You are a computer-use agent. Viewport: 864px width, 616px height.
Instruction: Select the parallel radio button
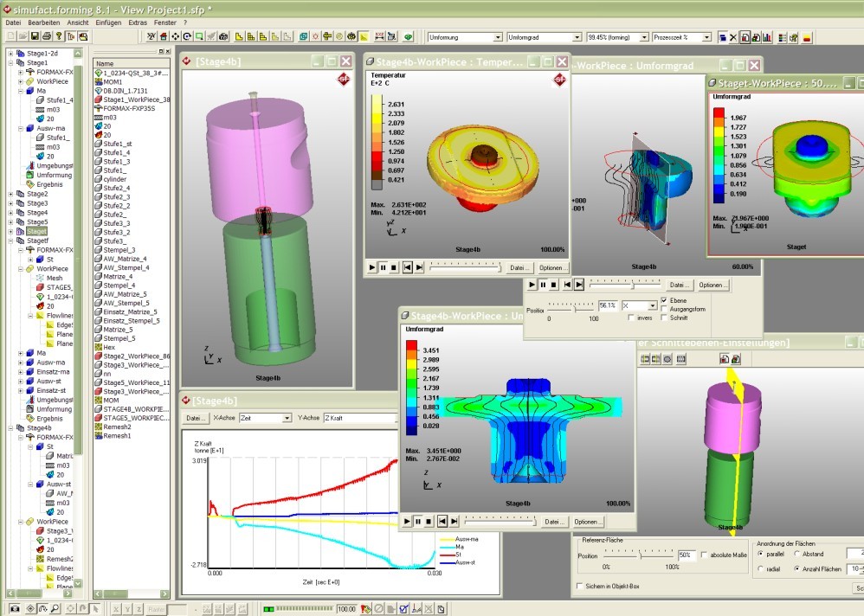[760, 554]
